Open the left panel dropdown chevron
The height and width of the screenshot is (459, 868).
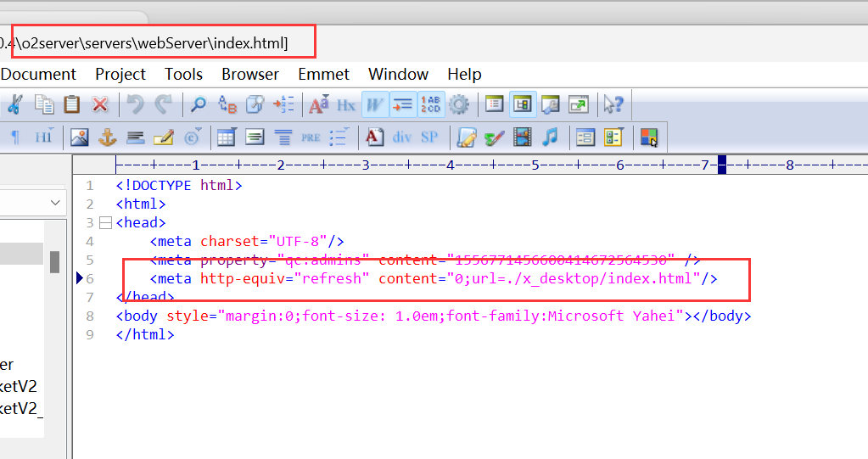click(55, 203)
